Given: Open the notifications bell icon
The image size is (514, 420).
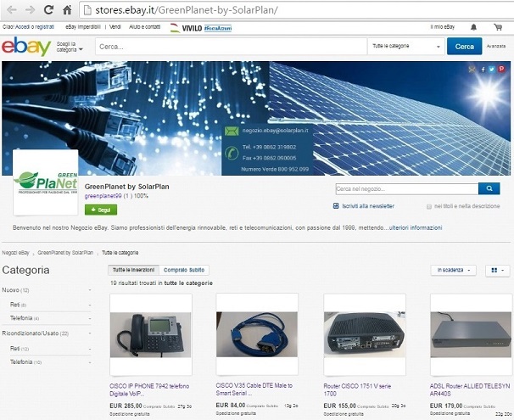Looking at the screenshot, I should click(x=473, y=27).
